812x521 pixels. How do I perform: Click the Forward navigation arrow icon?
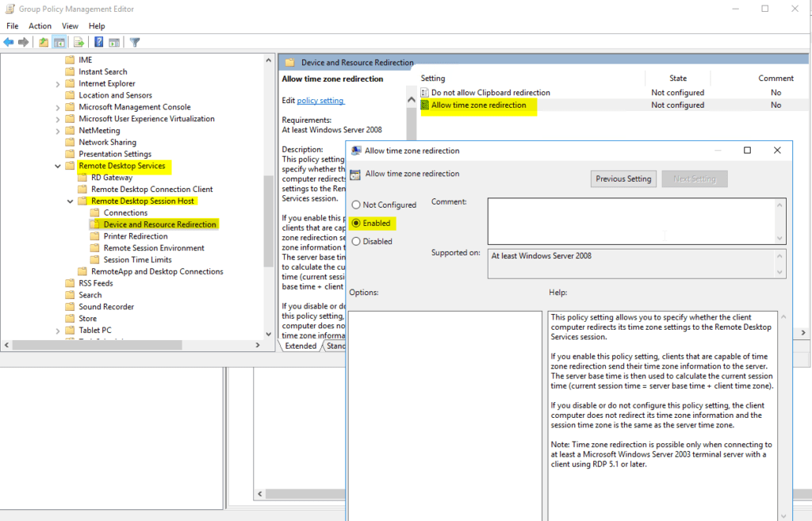click(23, 41)
